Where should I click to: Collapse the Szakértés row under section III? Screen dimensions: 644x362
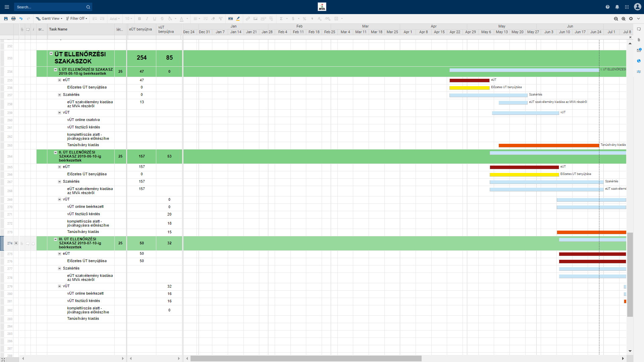[x=59, y=268]
